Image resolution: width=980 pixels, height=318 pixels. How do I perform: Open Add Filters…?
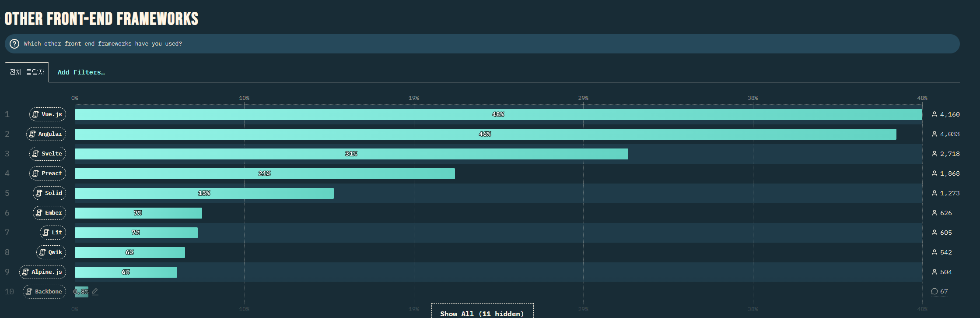coord(81,72)
